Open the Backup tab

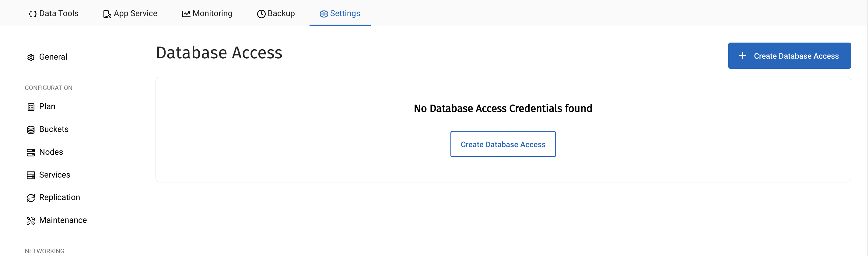click(x=276, y=13)
